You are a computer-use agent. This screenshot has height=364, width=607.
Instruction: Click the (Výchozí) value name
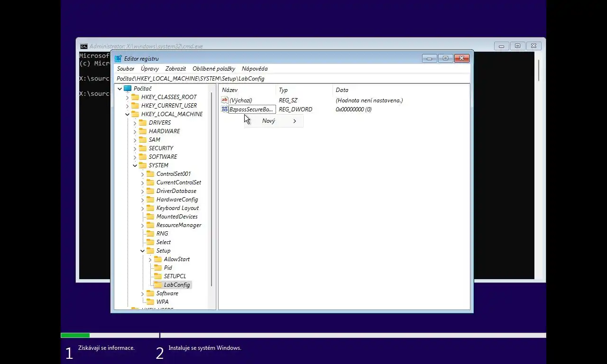(240, 100)
